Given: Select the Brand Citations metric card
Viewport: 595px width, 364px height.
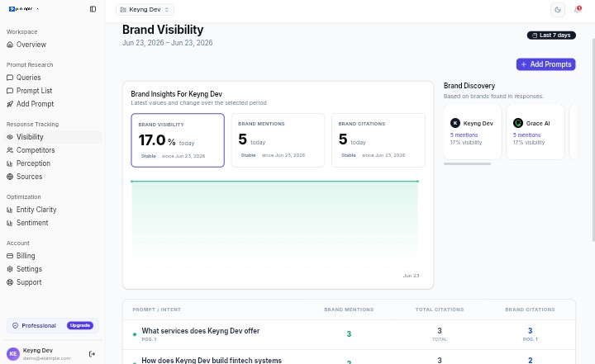Looking at the screenshot, I should [378, 140].
